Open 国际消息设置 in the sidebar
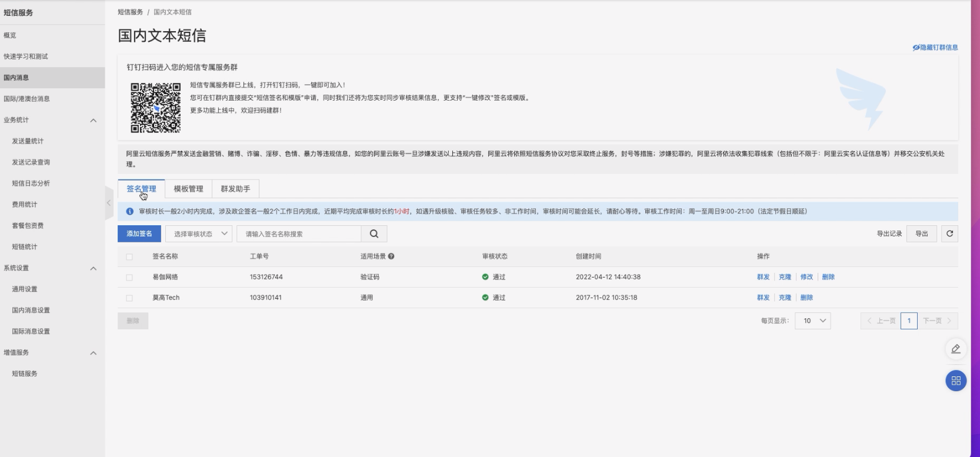 tap(52, 332)
